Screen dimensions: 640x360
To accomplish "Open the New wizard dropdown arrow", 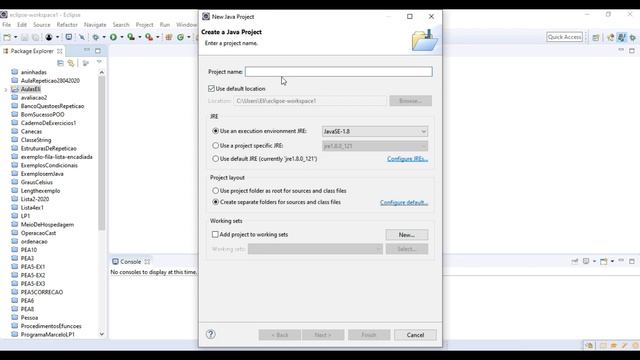I will [x=16, y=37].
